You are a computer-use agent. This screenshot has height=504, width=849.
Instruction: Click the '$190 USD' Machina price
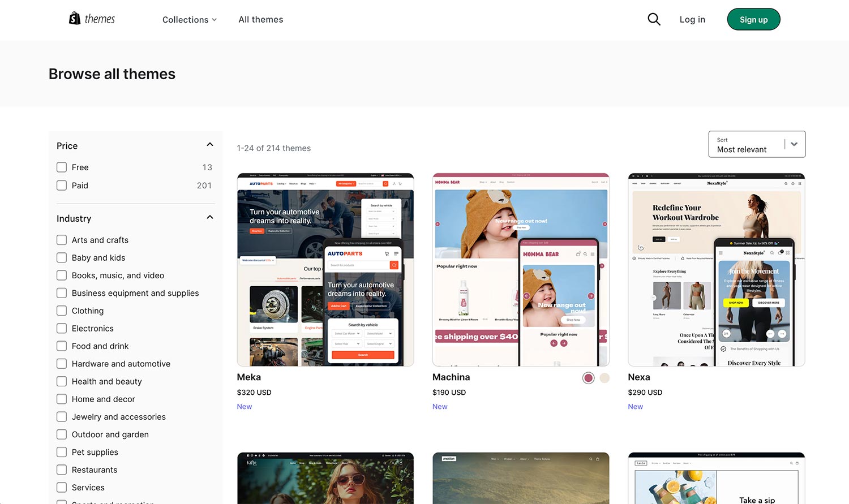449,393
